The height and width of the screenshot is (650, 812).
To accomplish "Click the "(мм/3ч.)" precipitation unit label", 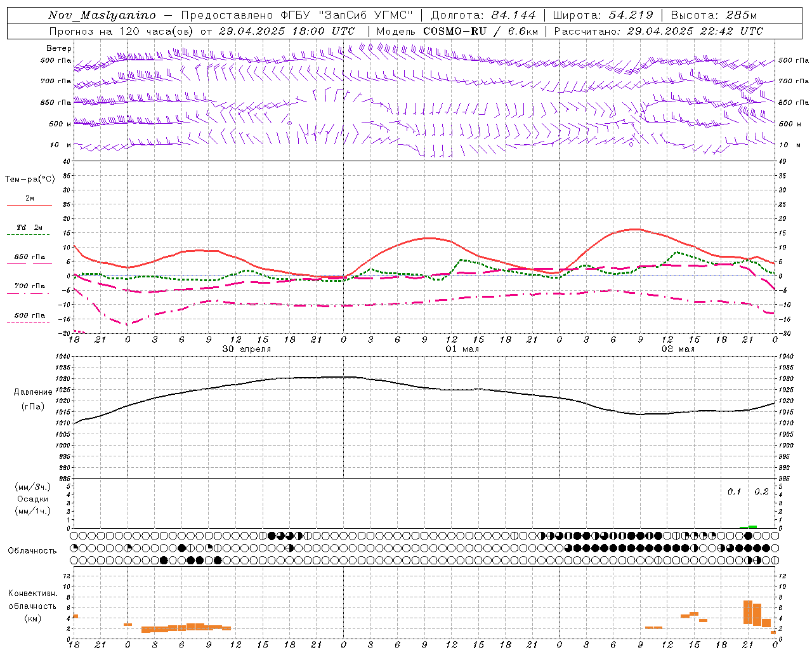I will pyautogui.click(x=32, y=487).
